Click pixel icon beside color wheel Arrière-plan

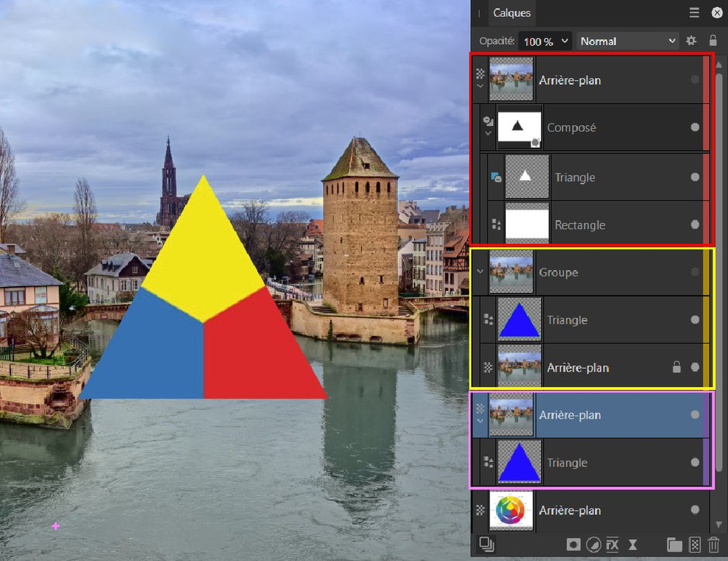coord(480,510)
